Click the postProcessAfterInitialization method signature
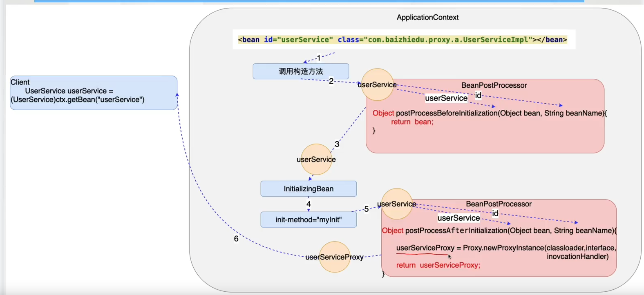Screen dimensions: 644x295 [499, 231]
